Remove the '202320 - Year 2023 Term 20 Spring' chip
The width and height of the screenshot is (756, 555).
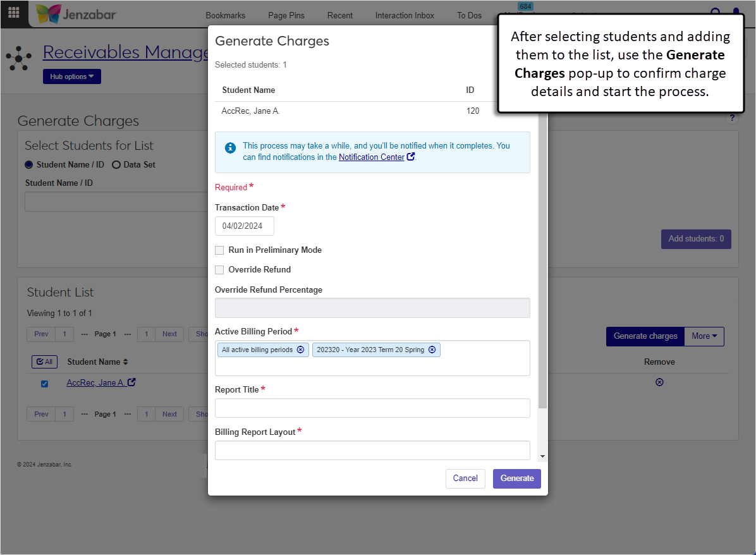(x=432, y=350)
